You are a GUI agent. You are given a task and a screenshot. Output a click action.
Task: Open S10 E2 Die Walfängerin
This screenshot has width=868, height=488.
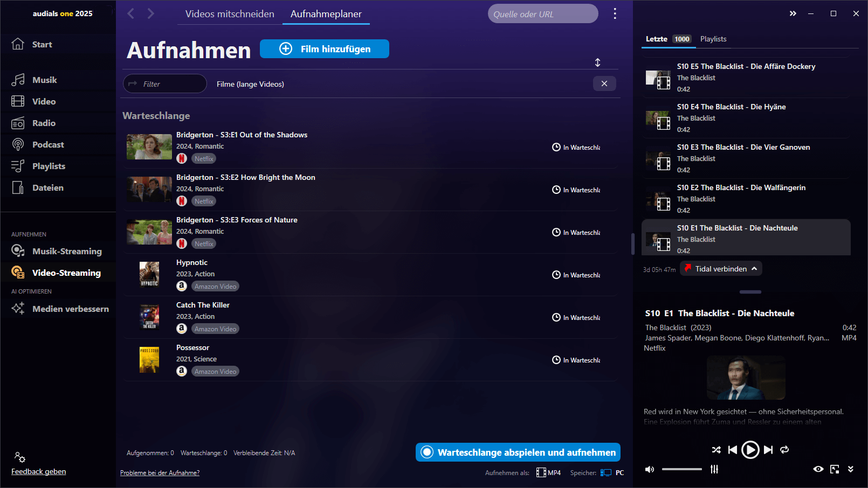click(x=746, y=199)
